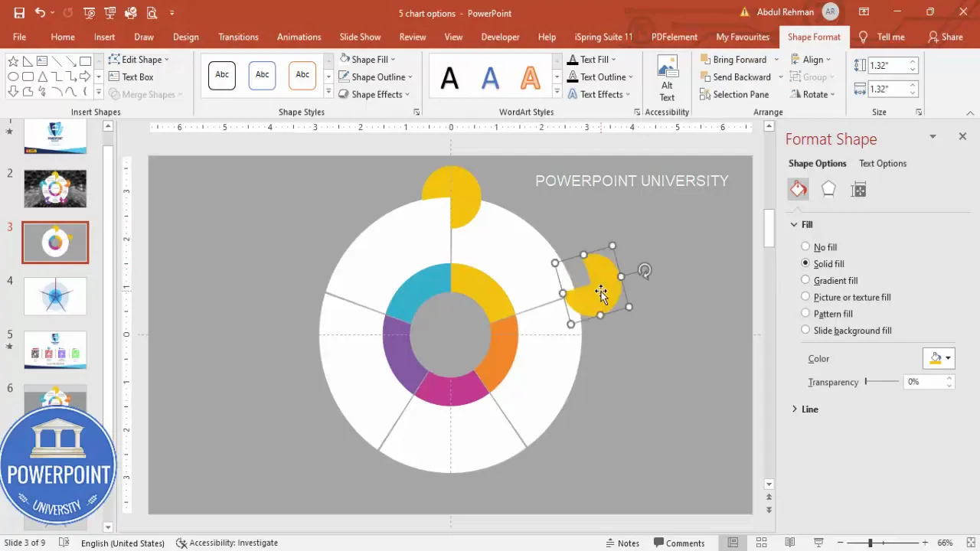980x551 pixels.
Task: Open the Slide Show tab
Action: (360, 37)
